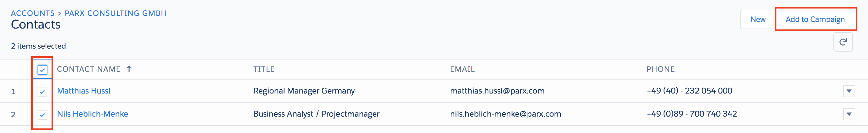868x133 pixels.
Task: Sort by the Contact Name column header
Action: pos(89,69)
